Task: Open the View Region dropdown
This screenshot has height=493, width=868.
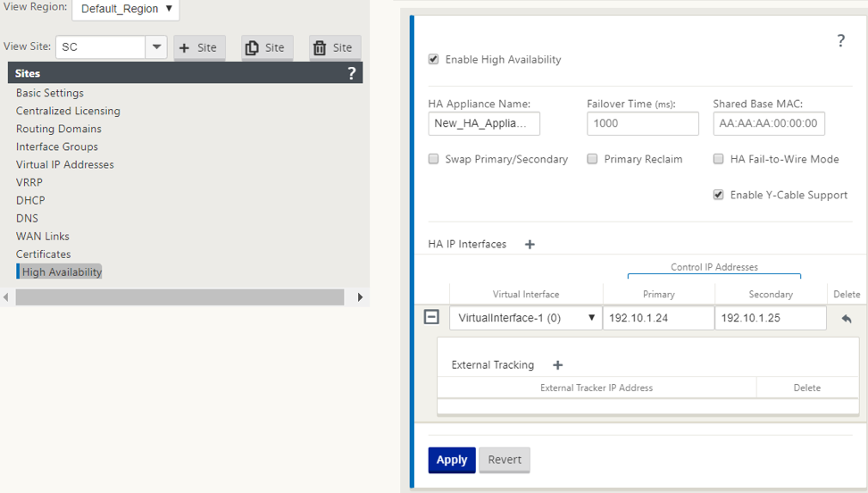Action: (126, 10)
